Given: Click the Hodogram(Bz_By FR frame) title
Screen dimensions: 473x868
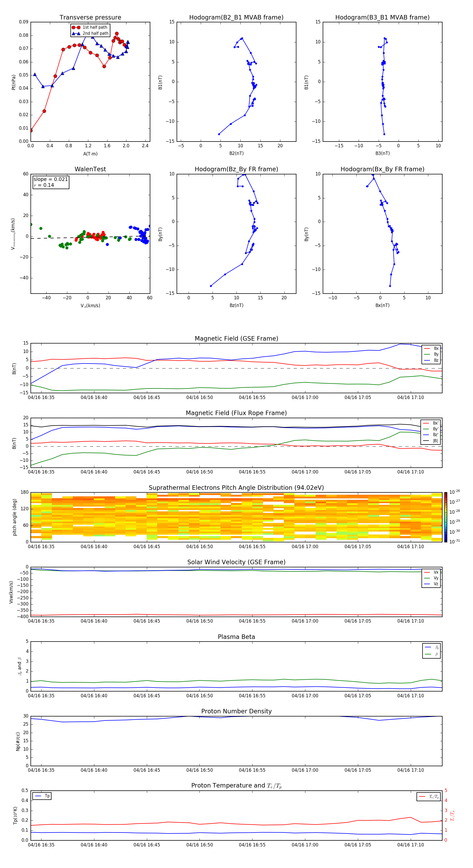Looking at the screenshot, I should pyautogui.click(x=236, y=169).
